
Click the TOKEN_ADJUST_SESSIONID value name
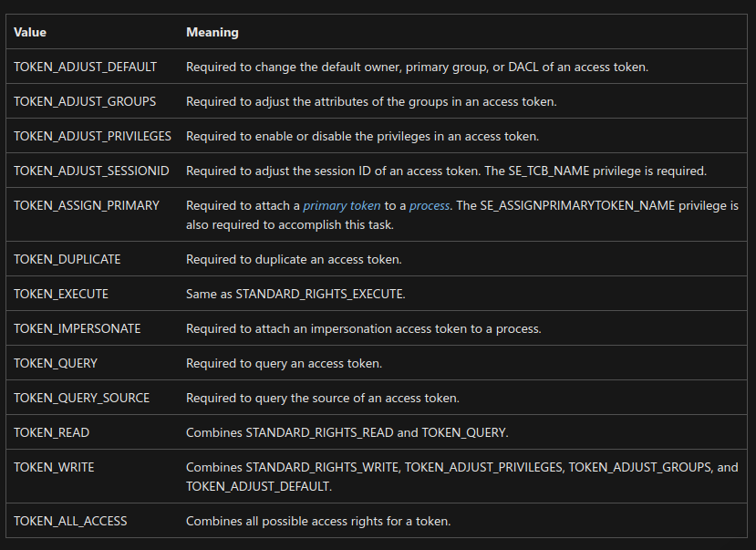91,171
